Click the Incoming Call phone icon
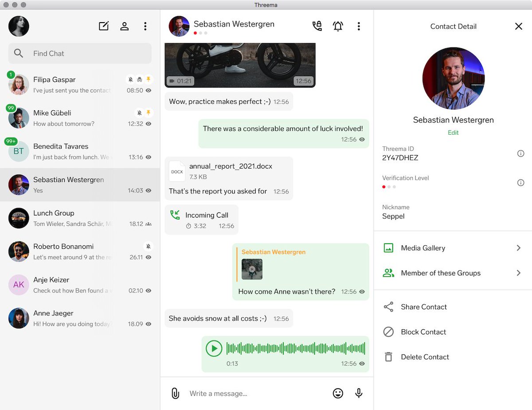This screenshot has height=410, width=532. [175, 215]
